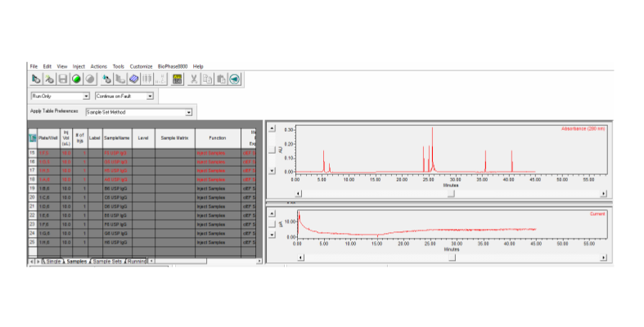This screenshot has height=327, width=644.
Task: Select row 19 sample B6 USP IgG
Action: [x=115, y=188]
